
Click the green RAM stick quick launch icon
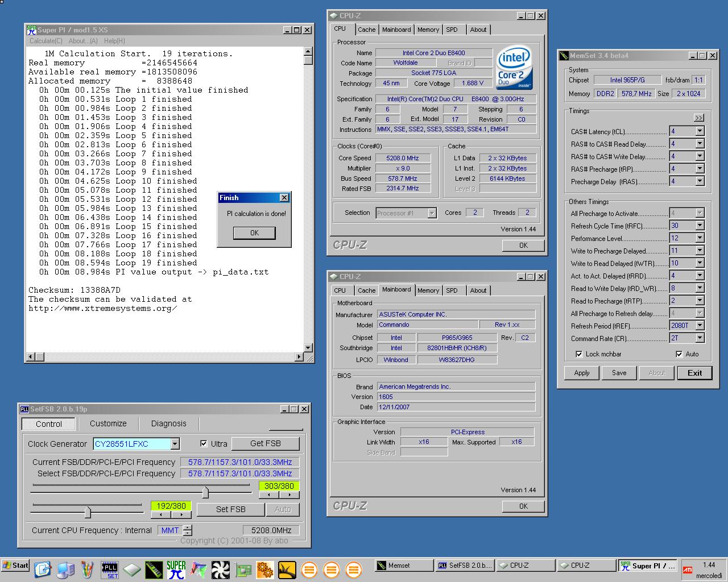(154, 569)
